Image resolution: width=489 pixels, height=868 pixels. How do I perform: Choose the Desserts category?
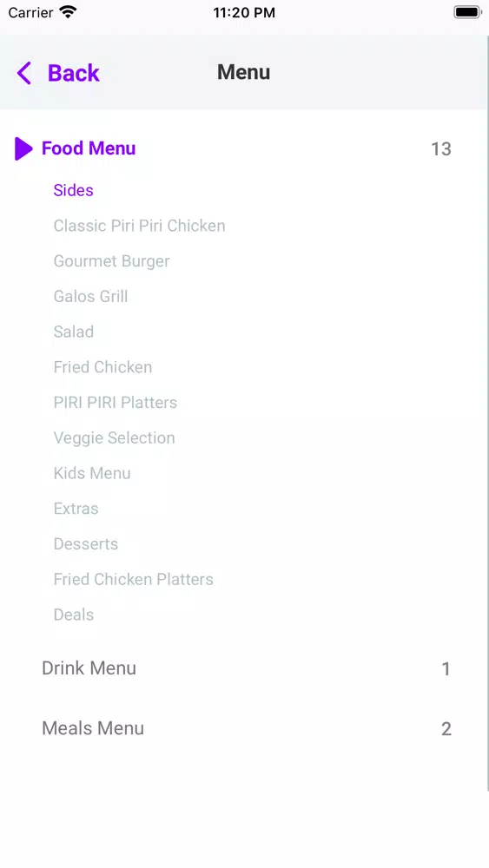pyautogui.click(x=86, y=544)
